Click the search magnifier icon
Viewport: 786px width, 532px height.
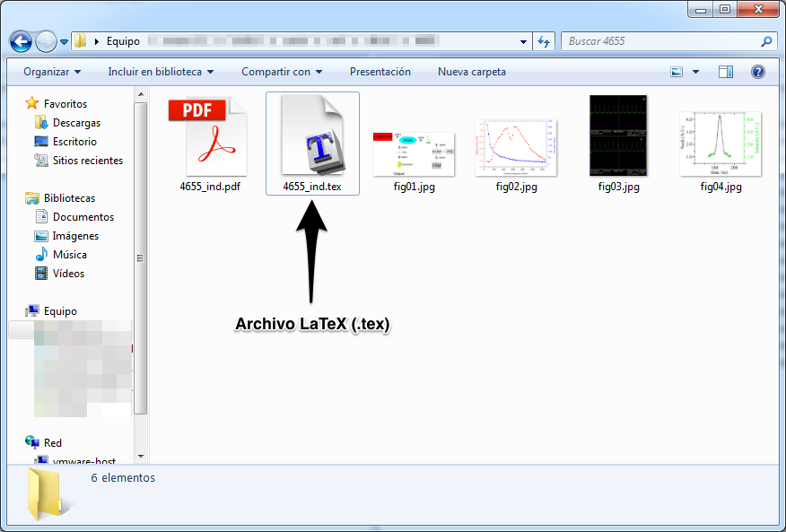(766, 41)
